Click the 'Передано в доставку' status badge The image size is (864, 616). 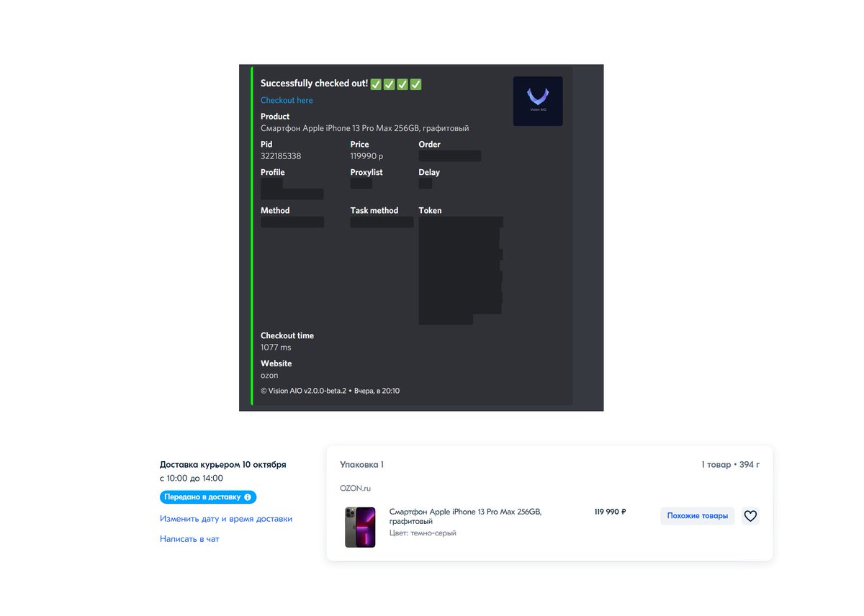208,497
